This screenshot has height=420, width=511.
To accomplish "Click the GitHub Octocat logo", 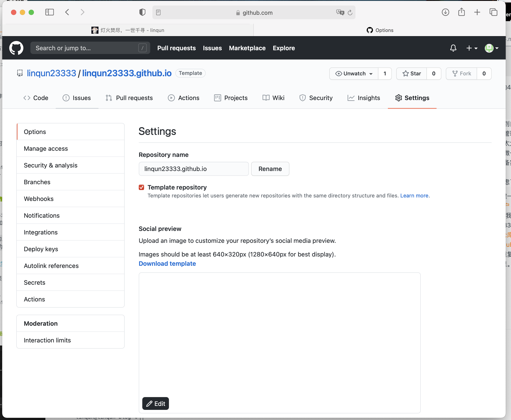I will pyautogui.click(x=16, y=48).
